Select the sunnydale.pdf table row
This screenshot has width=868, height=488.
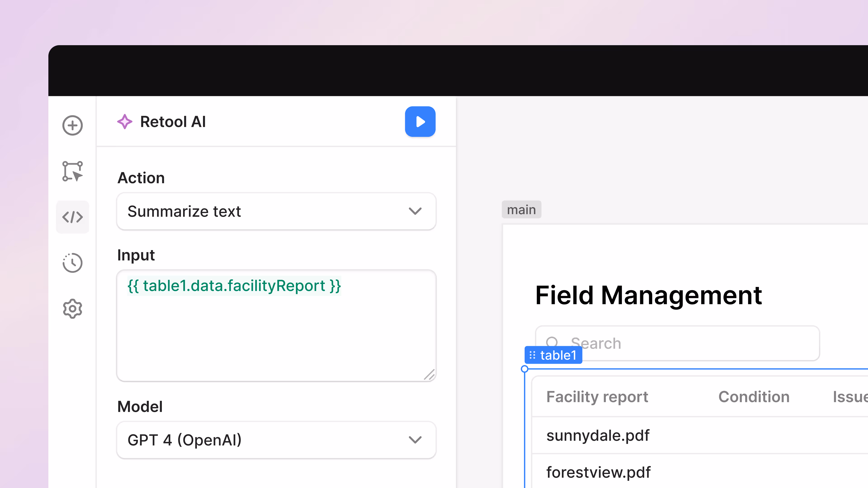[x=598, y=435]
